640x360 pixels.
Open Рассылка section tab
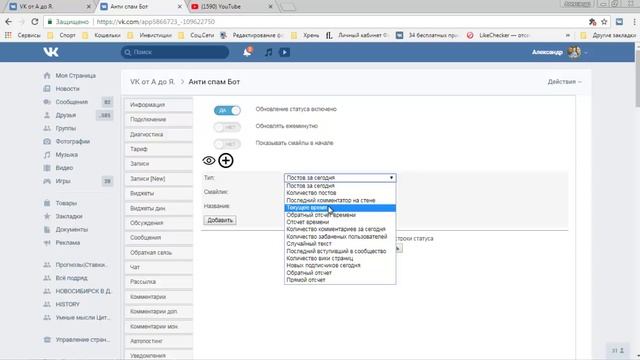[x=158, y=282]
